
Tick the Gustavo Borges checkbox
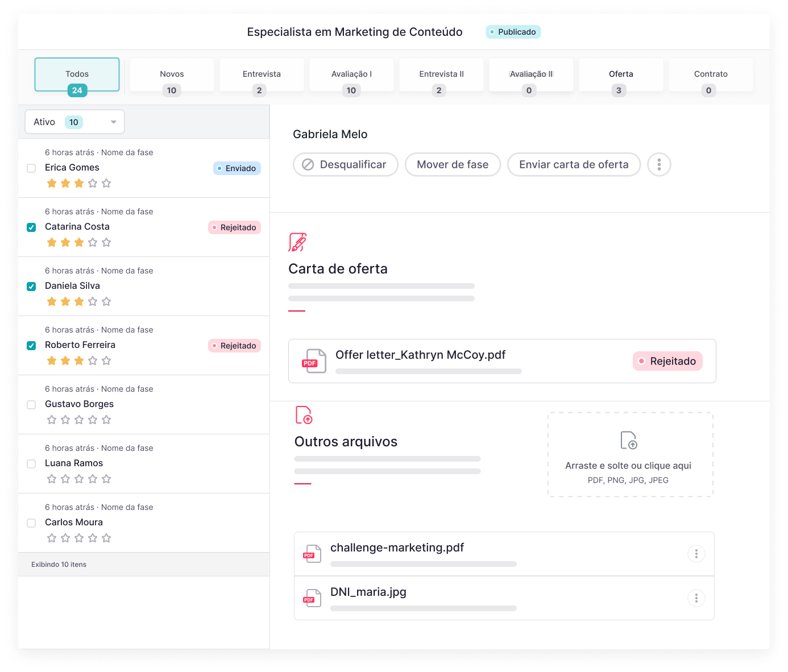tap(32, 405)
